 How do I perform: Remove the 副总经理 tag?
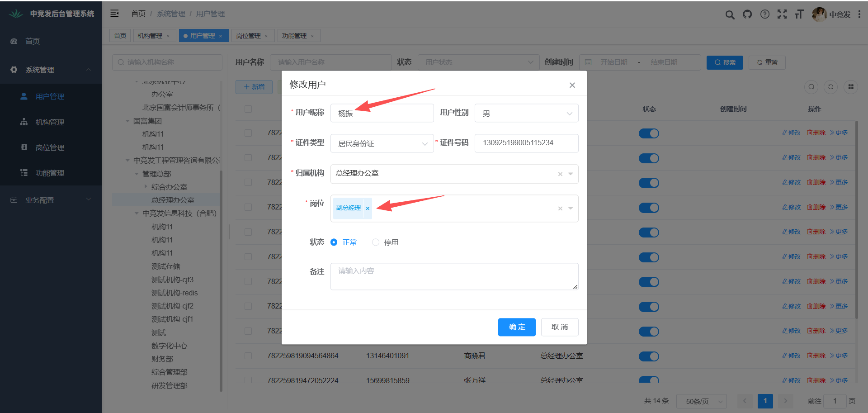coord(368,208)
